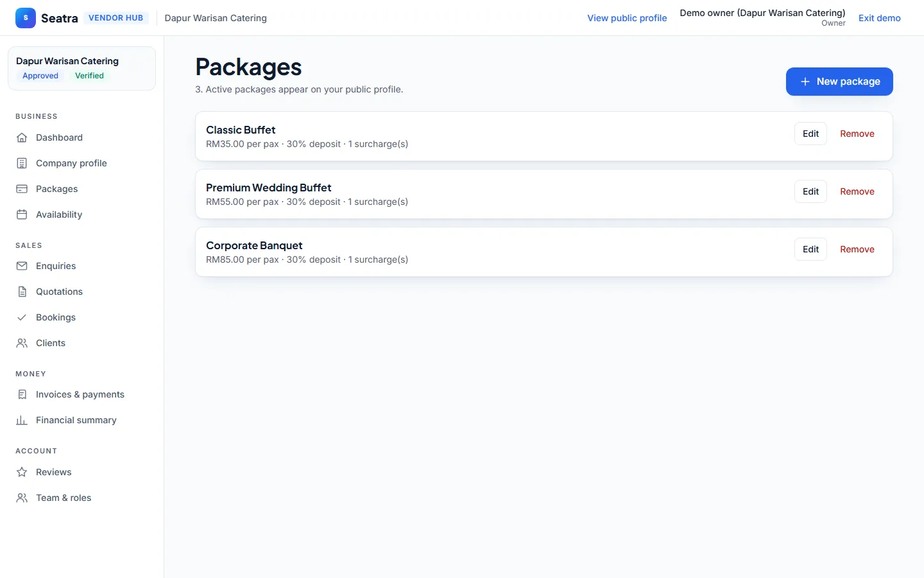924x578 pixels.
Task: Click the Packages card icon
Action: tap(22, 189)
